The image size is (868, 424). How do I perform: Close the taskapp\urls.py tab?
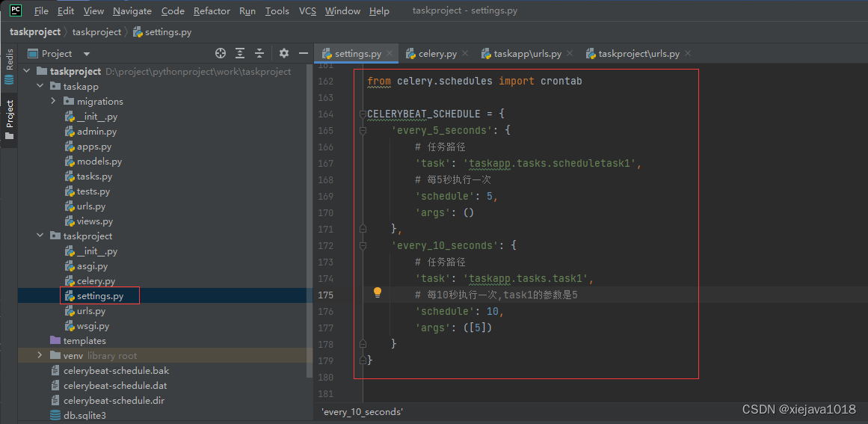tap(569, 53)
